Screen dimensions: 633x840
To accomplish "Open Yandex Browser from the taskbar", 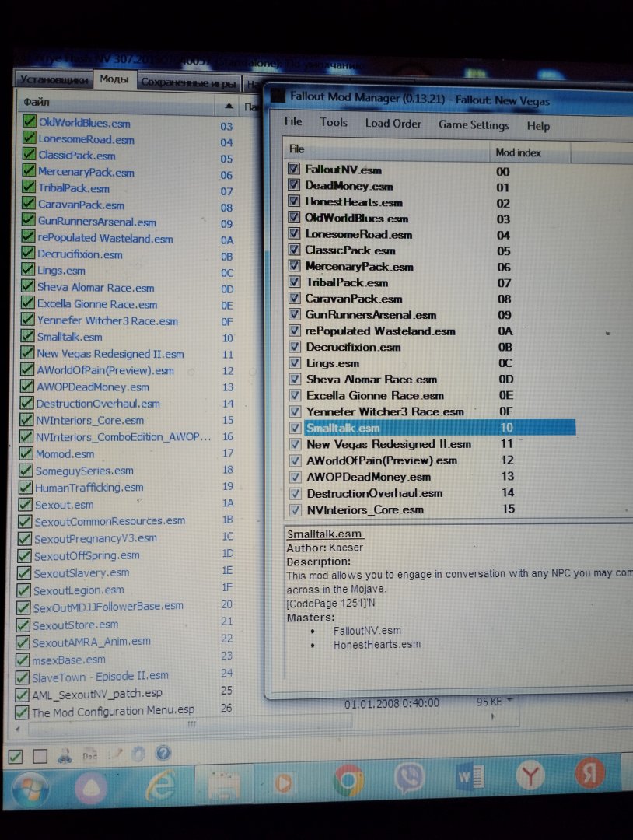I will click(x=531, y=776).
